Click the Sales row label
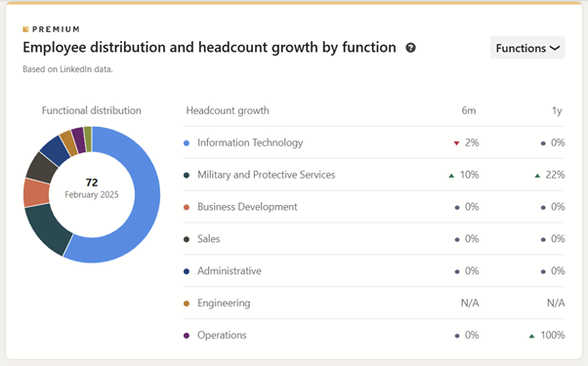The height and width of the screenshot is (366, 588). point(208,239)
